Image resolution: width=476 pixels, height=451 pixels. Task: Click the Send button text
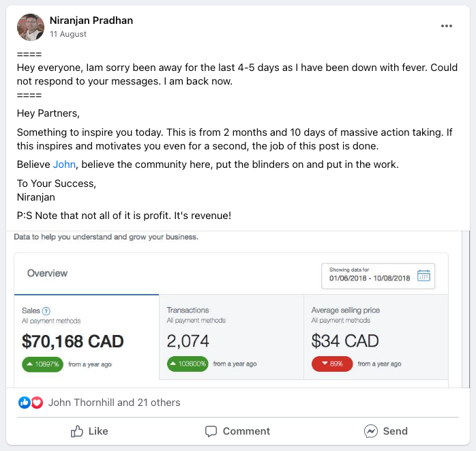(x=396, y=431)
